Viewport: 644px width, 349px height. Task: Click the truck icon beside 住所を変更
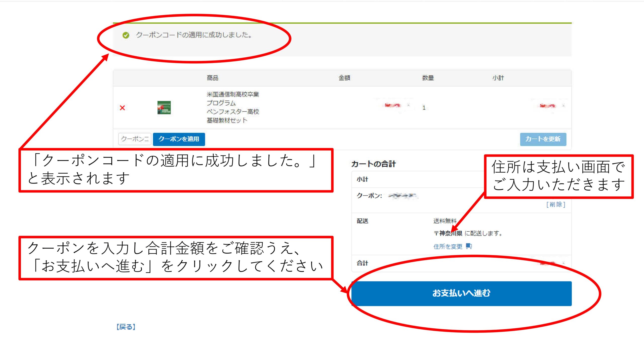pos(469,246)
